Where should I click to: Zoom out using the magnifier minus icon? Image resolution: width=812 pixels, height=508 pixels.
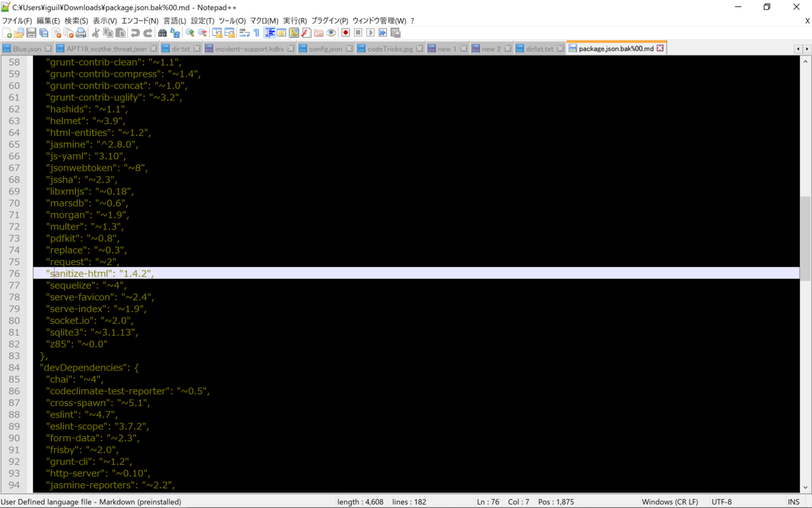[x=202, y=33]
